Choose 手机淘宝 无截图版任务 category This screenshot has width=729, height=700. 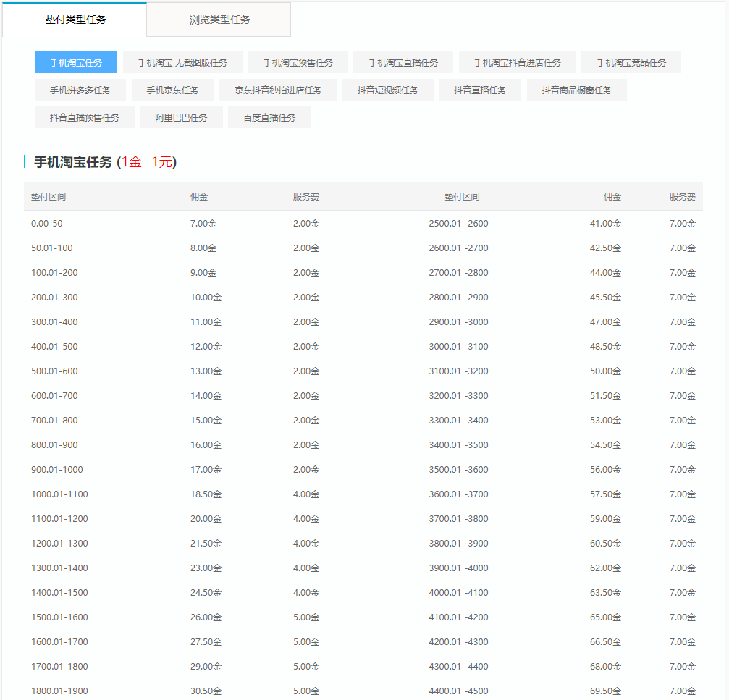click(182, 62)
